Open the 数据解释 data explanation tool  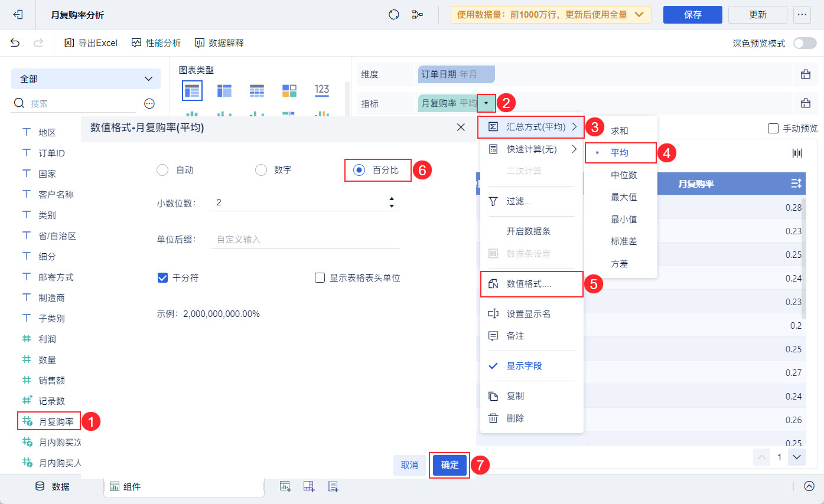click(219, 42)
